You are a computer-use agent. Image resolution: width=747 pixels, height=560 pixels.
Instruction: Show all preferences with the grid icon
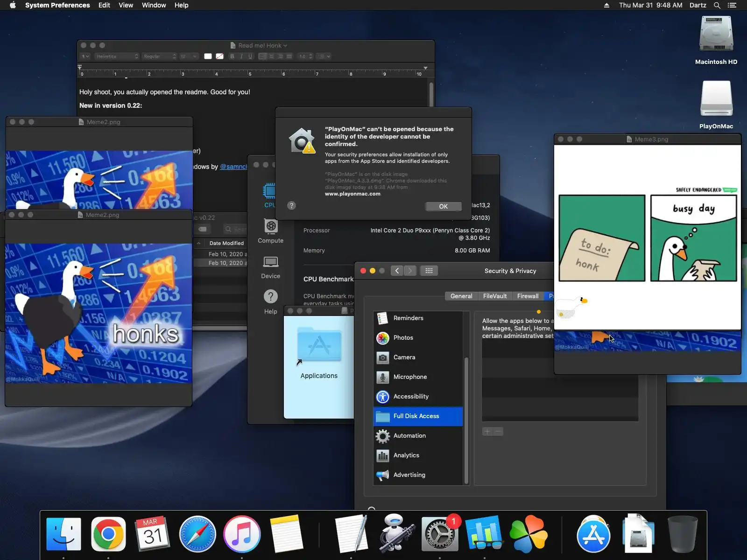[429, 271]
